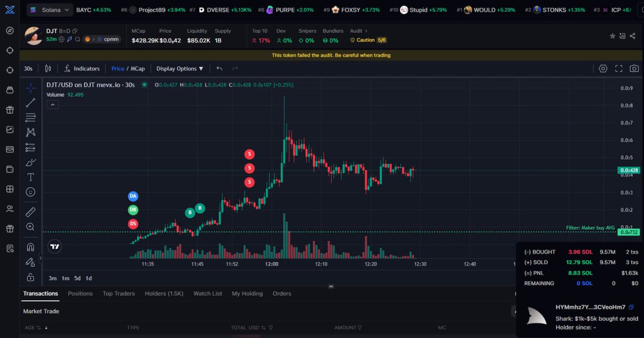Select the Text annotation tool

click(31, 177)
